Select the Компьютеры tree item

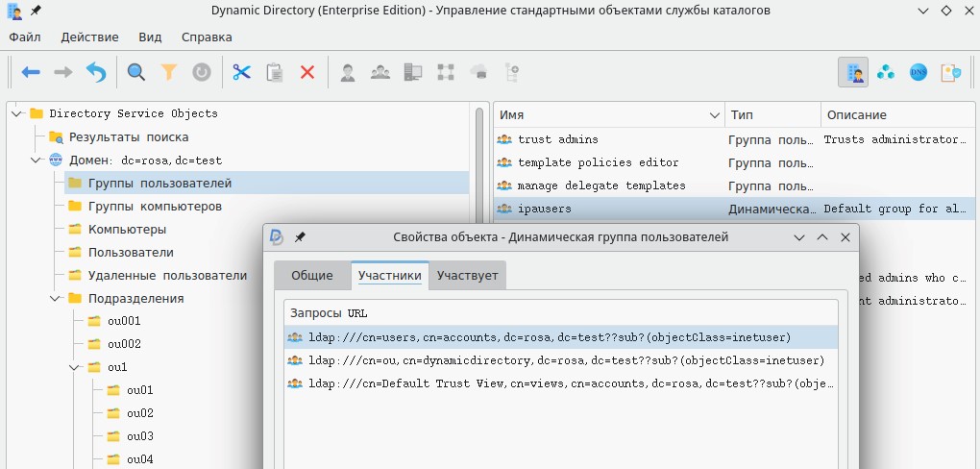127,230
